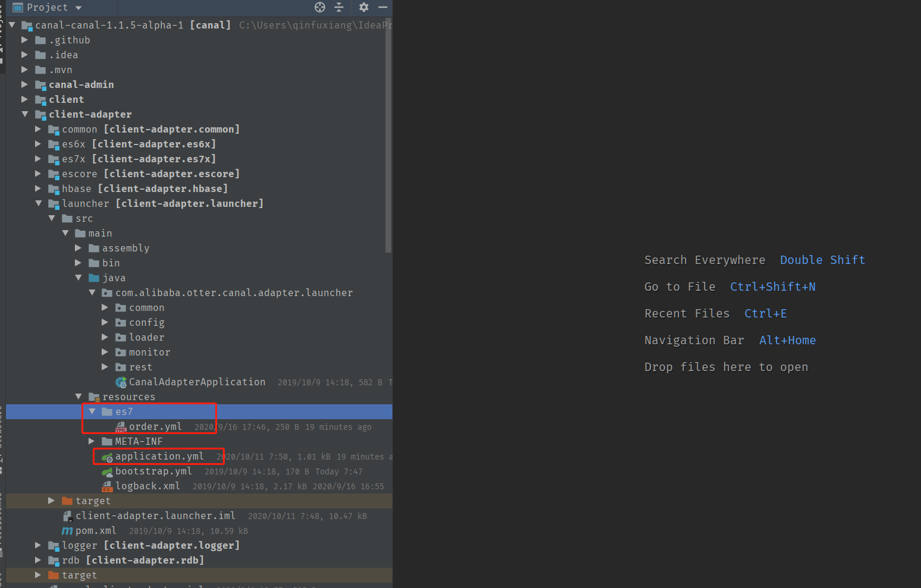Click the Maven pom.xml icon

[67, 531]
